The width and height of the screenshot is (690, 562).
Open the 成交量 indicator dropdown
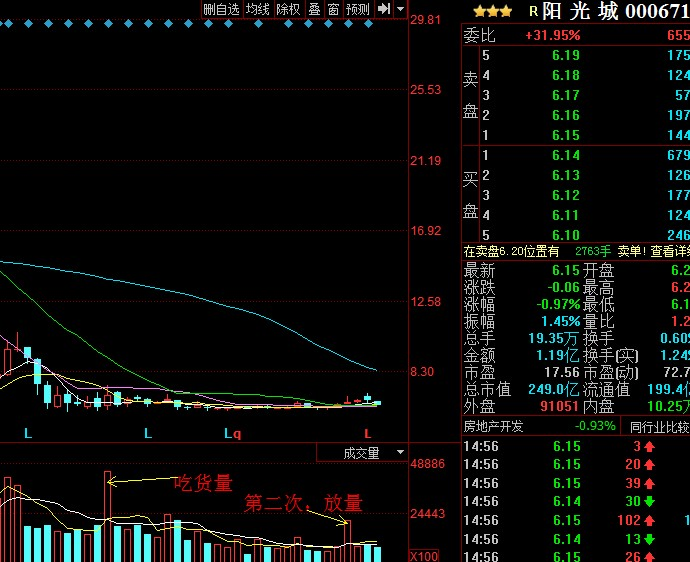(x=400, y=452)
